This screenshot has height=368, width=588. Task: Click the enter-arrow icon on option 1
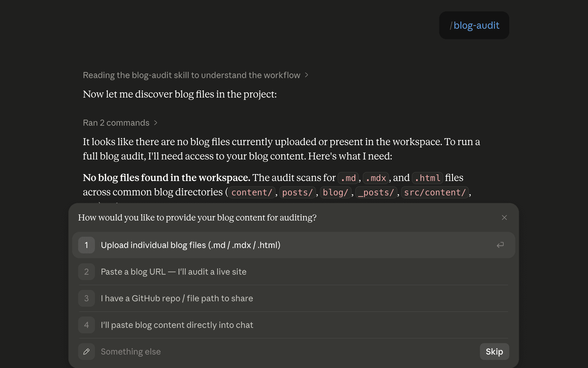click(500, 245)
